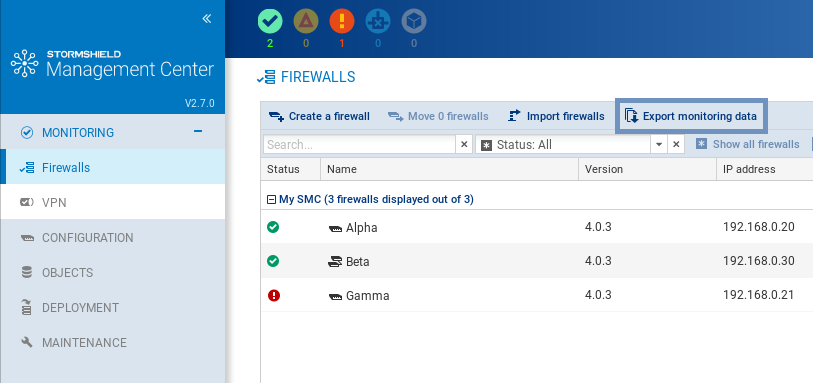Viewport: 813px width, 383px height.
Task: Sort by the Name column header
Action: click(x=450, y=169)
